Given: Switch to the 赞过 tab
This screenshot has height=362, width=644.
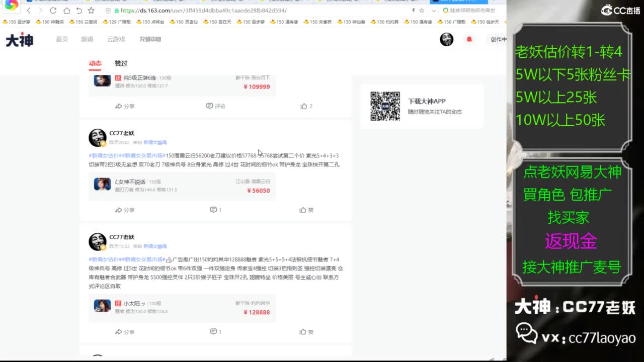Looking at the screenshot, I should tap(121, 63).
